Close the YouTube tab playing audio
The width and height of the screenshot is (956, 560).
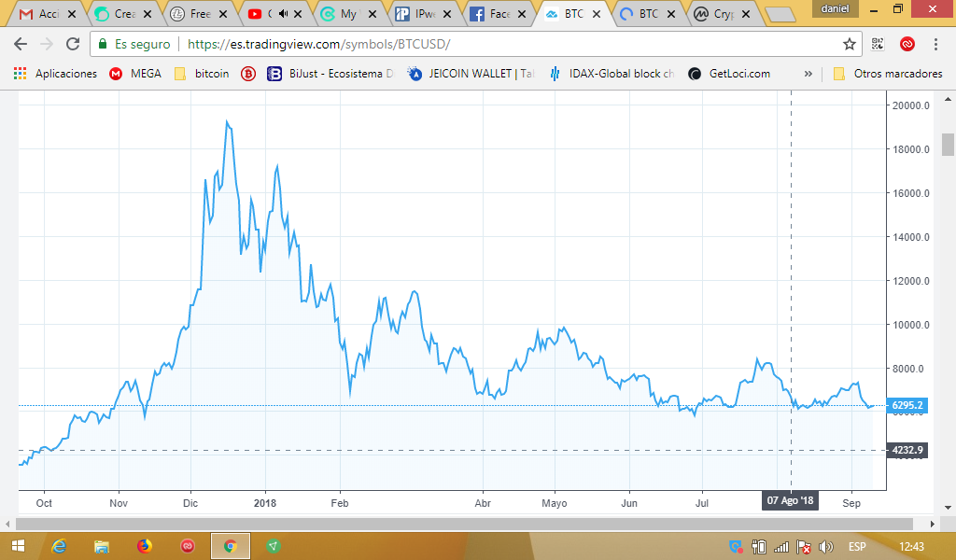tap(298, 14)
